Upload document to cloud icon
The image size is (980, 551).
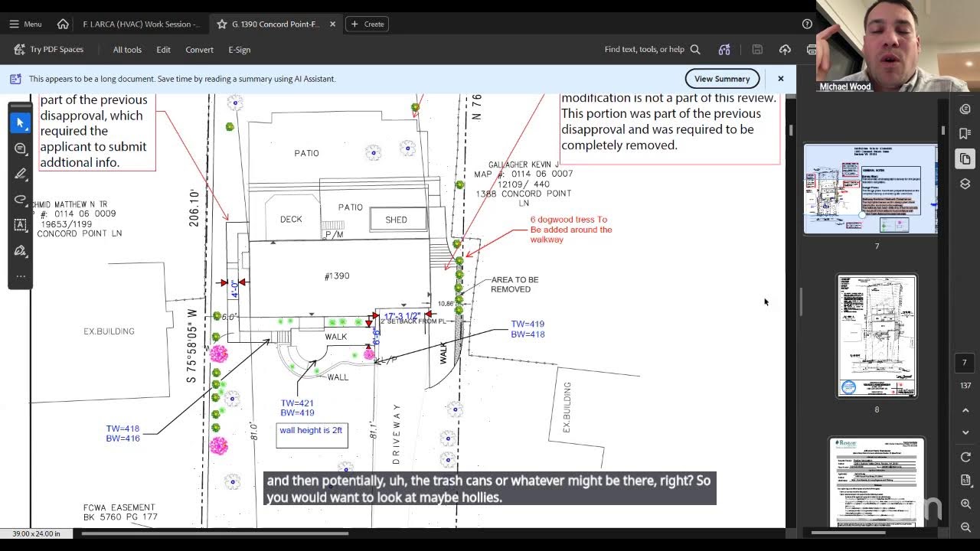tap(785, 50)
